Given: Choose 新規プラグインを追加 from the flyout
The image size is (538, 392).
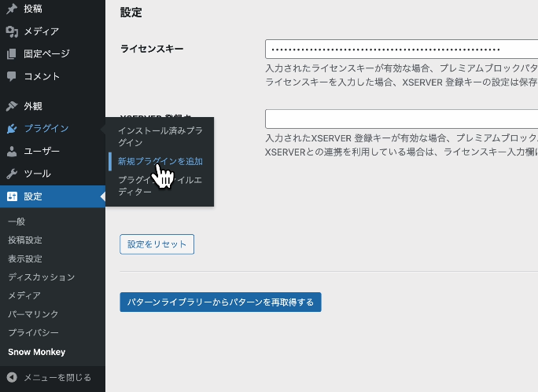Looking at the screenshot, I should (160, 161).
